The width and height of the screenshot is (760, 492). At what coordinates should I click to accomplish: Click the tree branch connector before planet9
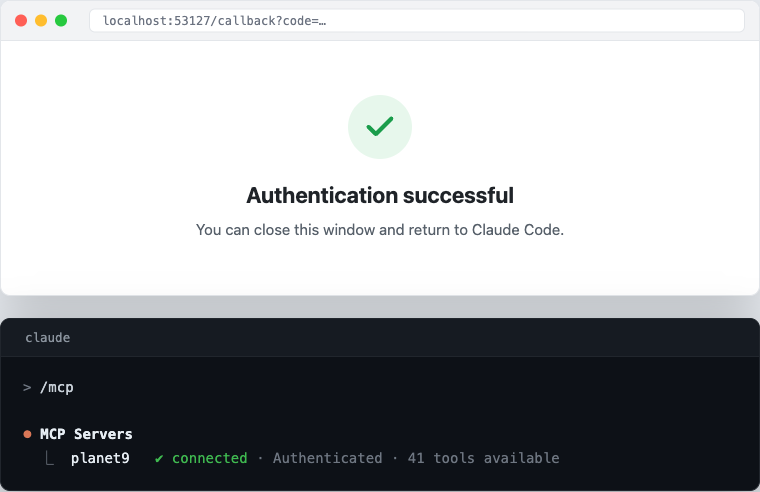point(49,458)
